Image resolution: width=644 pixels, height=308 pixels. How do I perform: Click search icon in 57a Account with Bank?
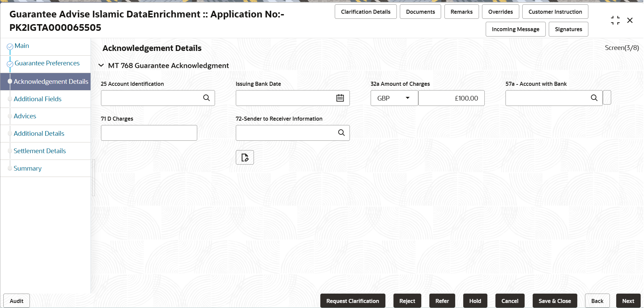[594, 98]
